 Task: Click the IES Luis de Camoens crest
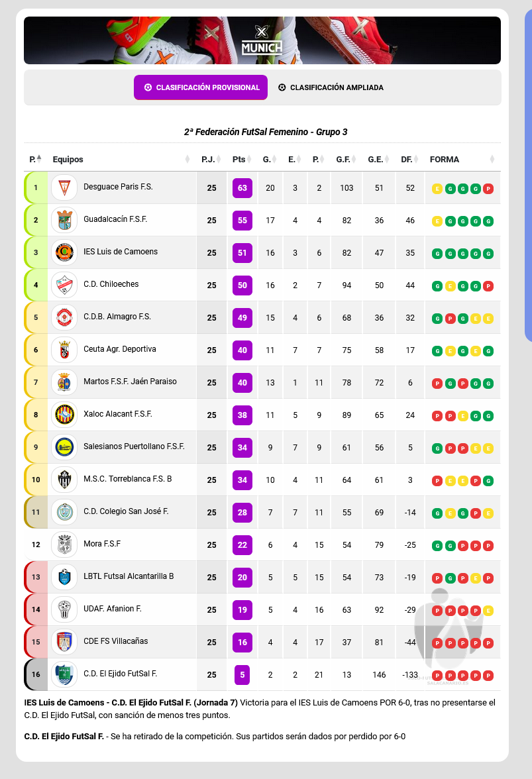pyautogui.click(x=64, y=252)
